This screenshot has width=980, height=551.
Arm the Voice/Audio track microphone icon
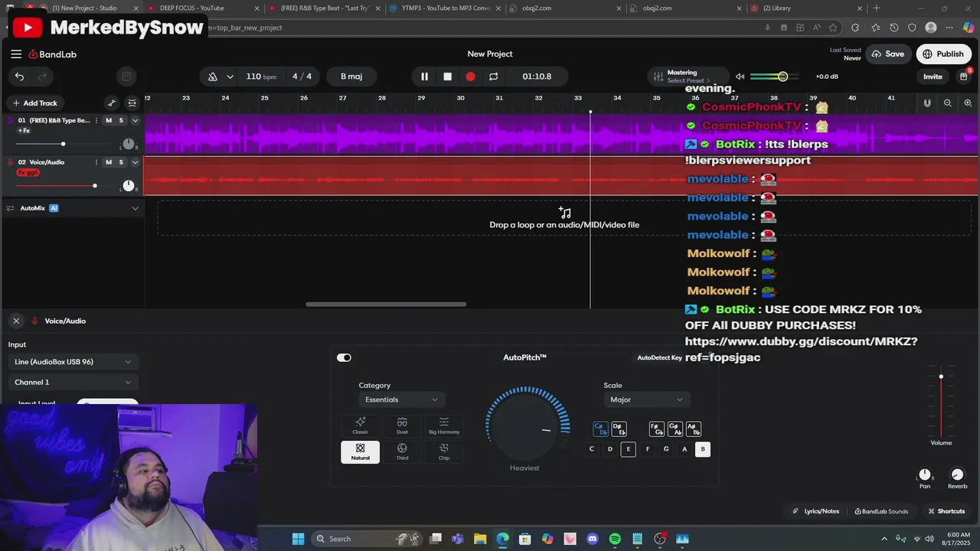(x=10, y=162)
